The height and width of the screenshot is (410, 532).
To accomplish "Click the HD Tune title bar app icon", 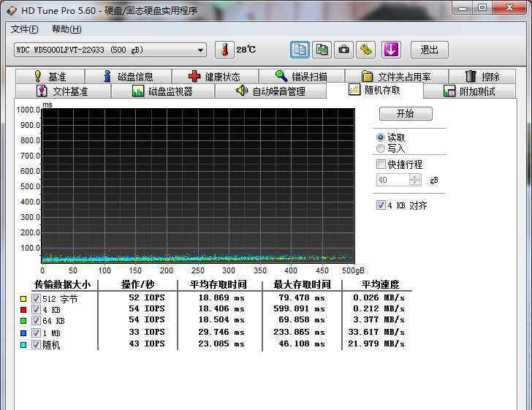I will pos(11,10).
